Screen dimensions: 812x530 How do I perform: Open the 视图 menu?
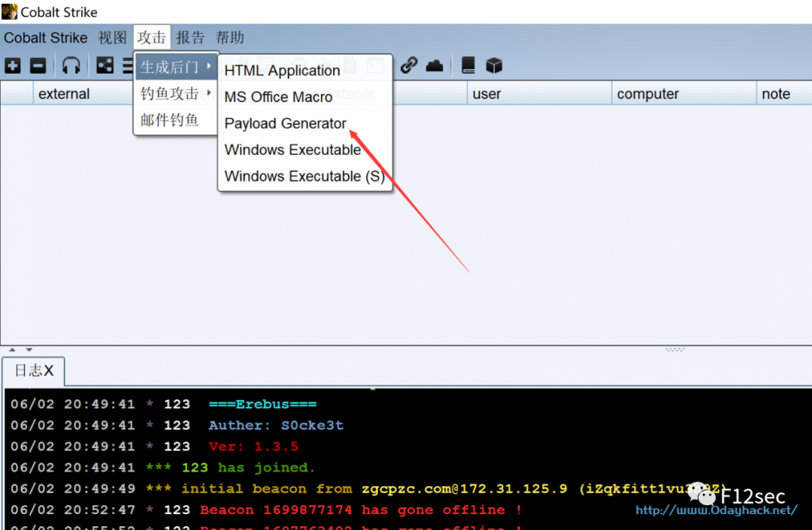112,38
